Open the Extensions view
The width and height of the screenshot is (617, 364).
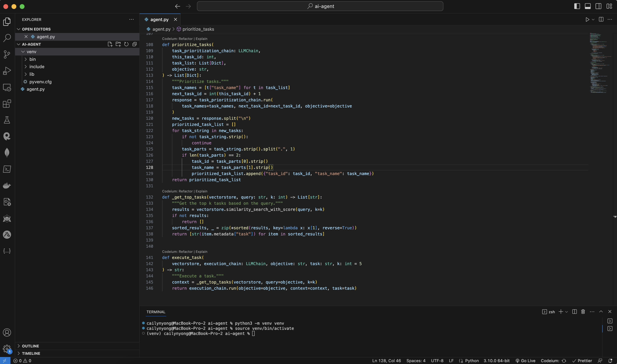tap(7, 104)
